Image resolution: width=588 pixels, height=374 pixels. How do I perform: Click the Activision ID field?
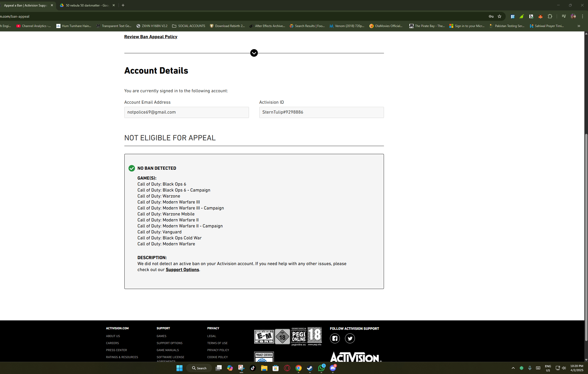(321, 112)
